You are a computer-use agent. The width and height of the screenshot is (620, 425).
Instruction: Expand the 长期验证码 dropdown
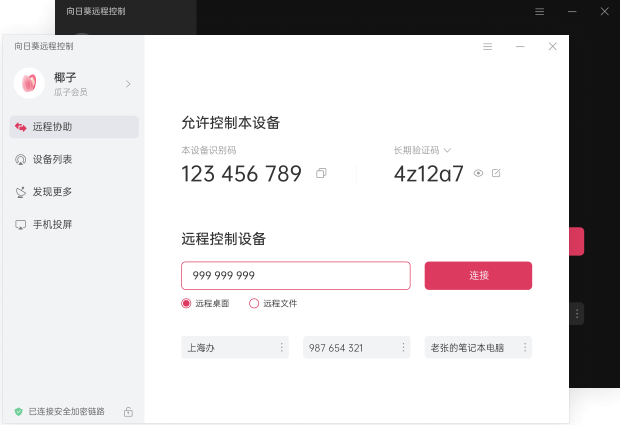click(447, 150)
